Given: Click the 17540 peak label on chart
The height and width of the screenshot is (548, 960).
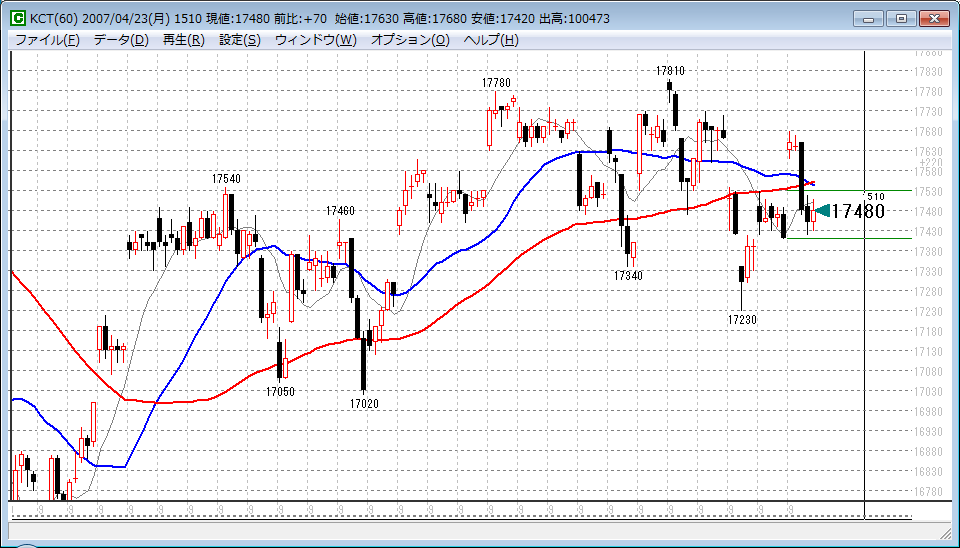Looking at the screenshot, I should tap(226, 178).
